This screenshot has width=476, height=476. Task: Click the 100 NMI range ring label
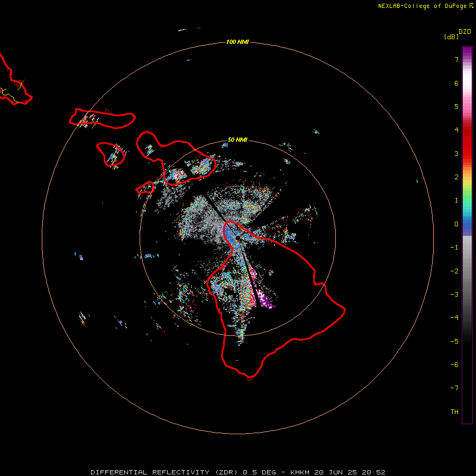click(x=237, y=42)
